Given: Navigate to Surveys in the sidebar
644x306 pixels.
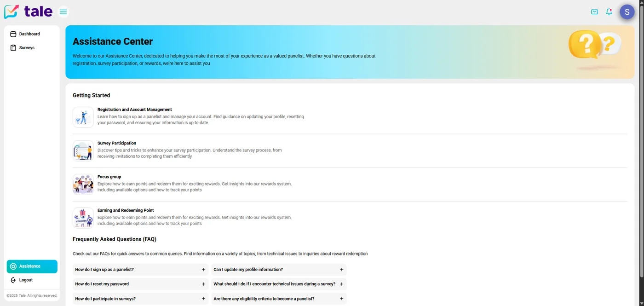Looking at the screenshot, I should [x=26, y=47].
